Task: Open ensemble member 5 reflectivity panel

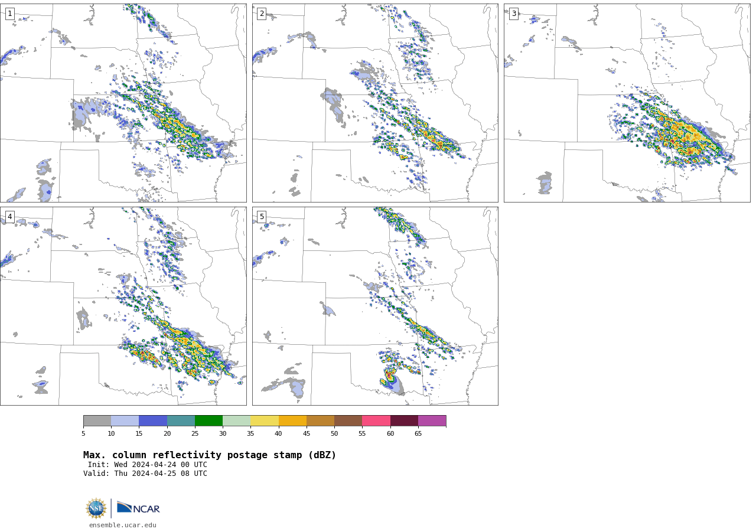Action: [x=375, y=306]
